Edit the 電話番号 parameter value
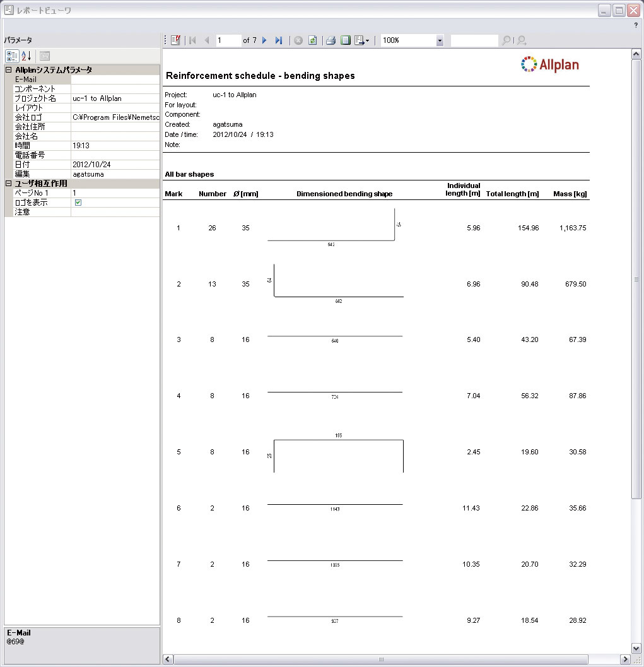The width and height of the screenshot is (644, 667). click(115, 155)
